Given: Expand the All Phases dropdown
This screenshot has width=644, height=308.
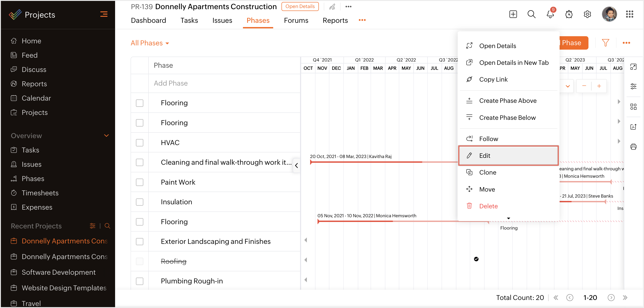Looking at the screenshot, I should pos(150,43).
